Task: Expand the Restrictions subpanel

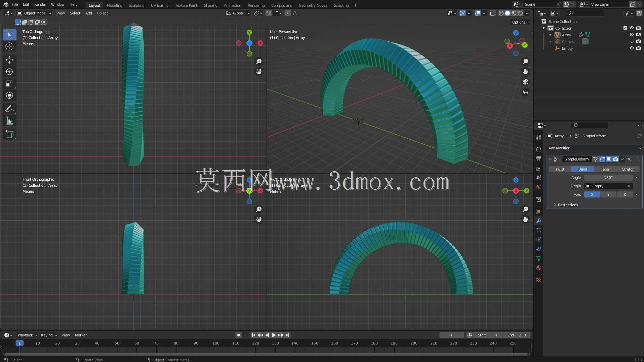Action: point(568,205)
